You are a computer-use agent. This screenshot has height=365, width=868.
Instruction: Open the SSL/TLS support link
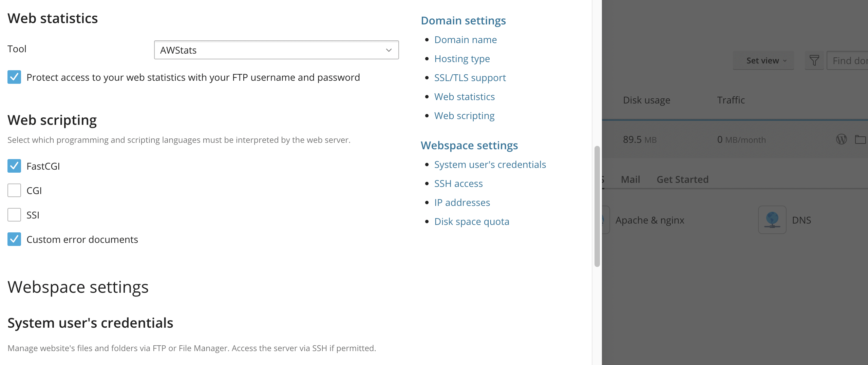[x=470, y=77]
